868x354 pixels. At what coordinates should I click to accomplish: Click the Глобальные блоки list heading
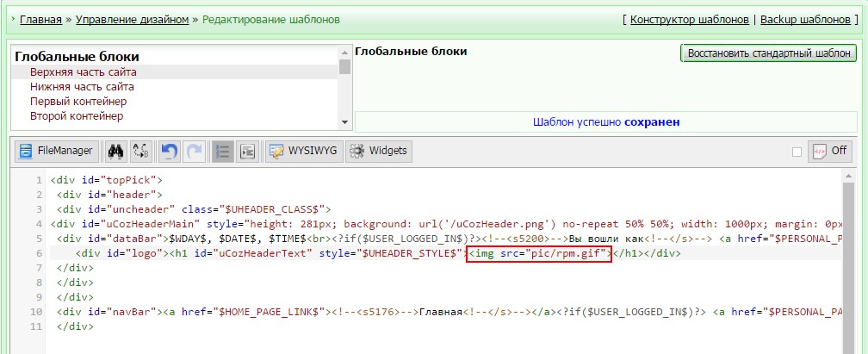tap(77, 57)
